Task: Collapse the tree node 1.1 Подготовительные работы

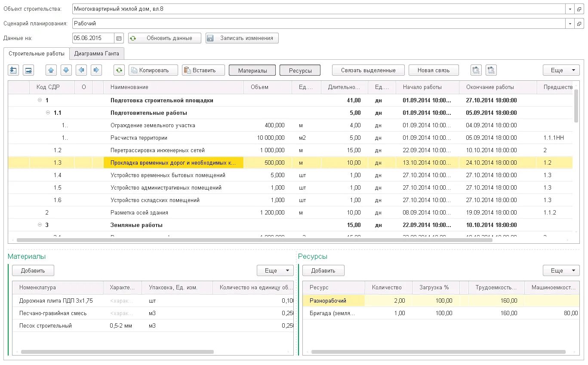Action: (48, 113)
